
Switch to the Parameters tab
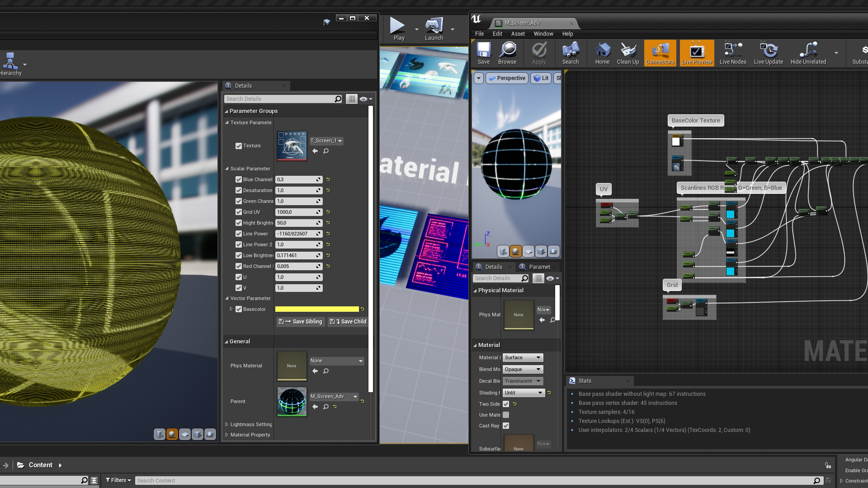tap(539, 267)
